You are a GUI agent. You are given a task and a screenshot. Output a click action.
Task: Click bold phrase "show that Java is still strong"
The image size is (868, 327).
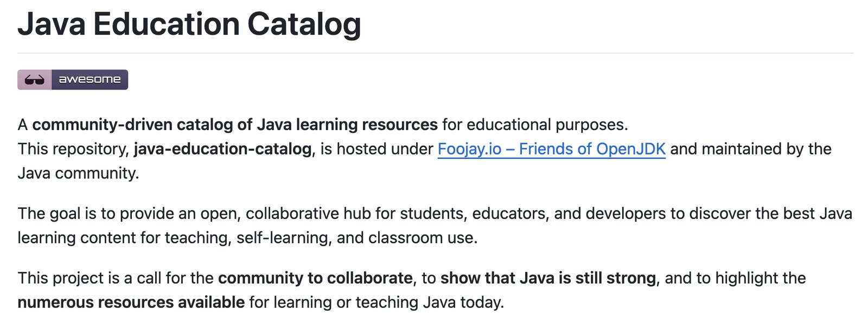(548, 278)
